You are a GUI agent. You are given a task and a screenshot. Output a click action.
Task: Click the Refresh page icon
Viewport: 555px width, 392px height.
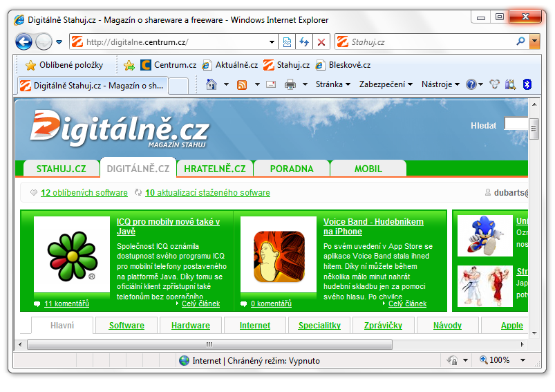point(304,42)
